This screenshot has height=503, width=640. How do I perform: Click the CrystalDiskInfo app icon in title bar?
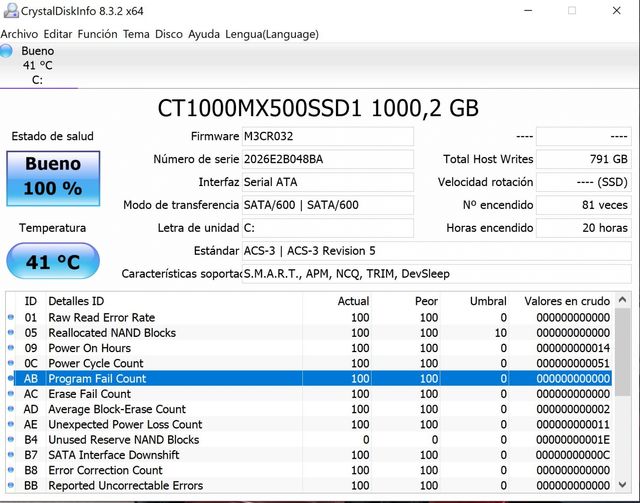click(11, 11)
